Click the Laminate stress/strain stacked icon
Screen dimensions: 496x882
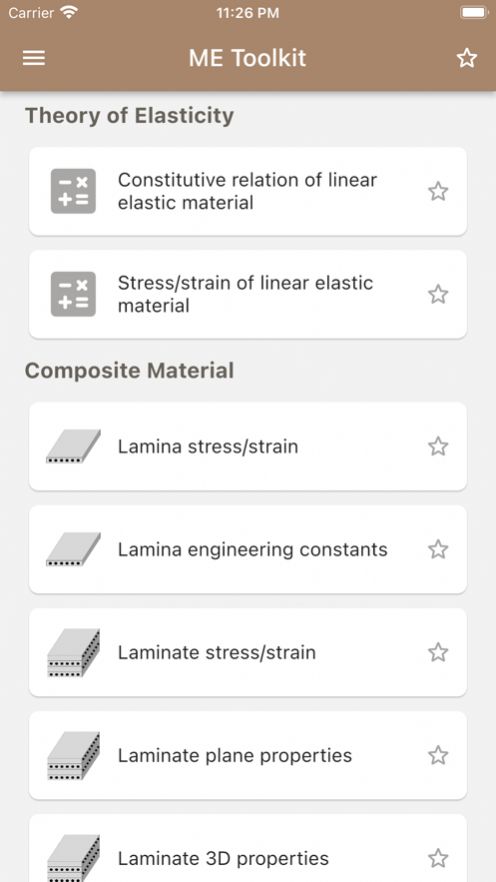tap(73, 652)
